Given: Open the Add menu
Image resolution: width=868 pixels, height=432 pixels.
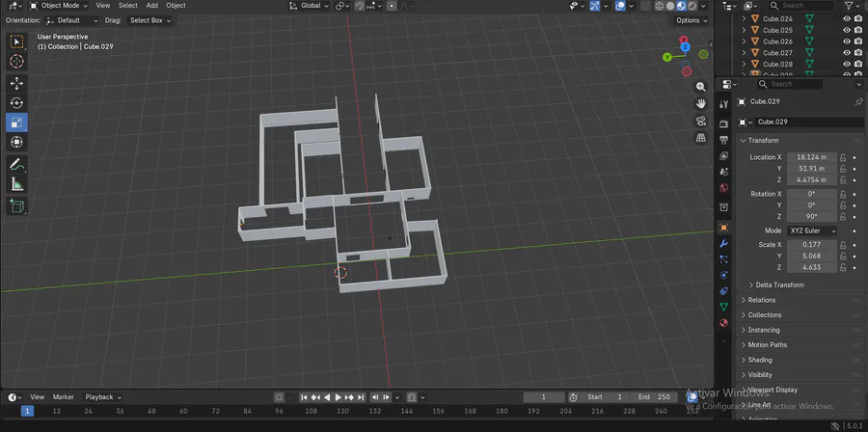Looking at the screenshot, I should point(152,6).
